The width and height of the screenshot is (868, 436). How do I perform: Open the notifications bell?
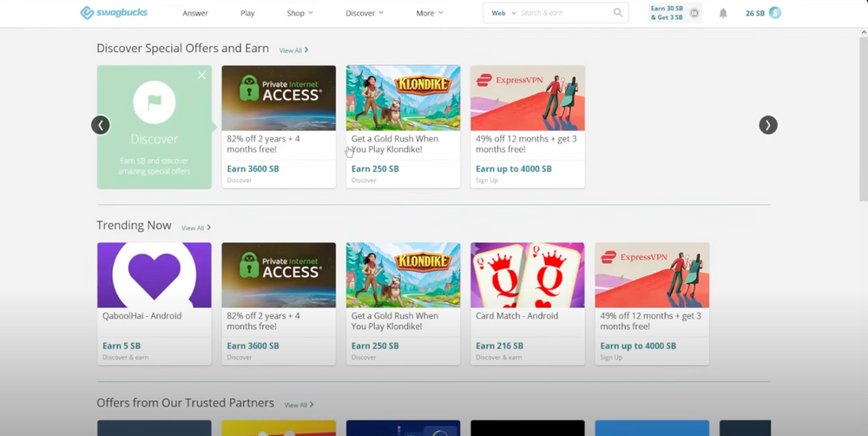click(x=723, y=13)
